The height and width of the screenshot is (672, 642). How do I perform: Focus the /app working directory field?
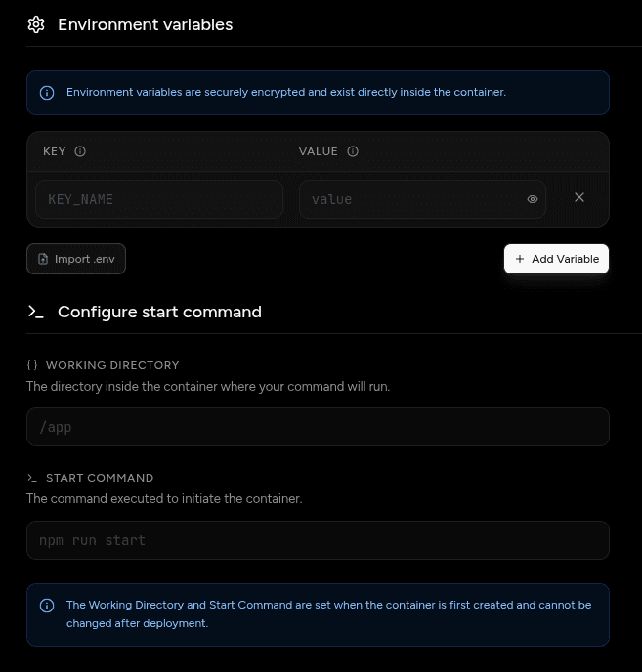pos(318,427)
